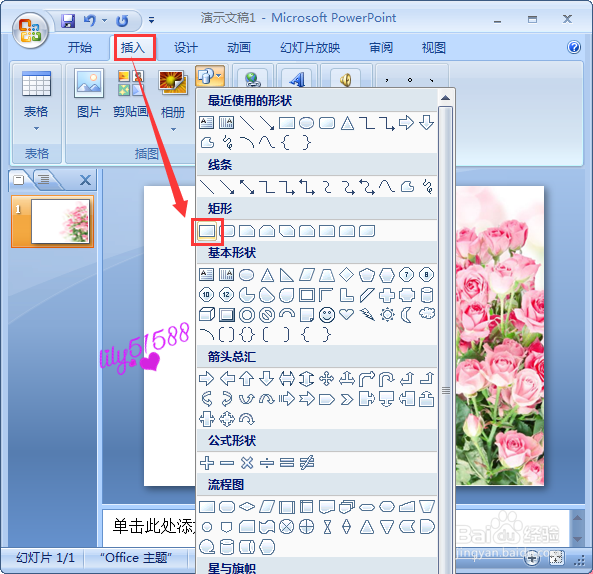Create a photo album with 相册
Image resolution: width=593 pixels, height=574 pixels.
[x=173, y=95]
